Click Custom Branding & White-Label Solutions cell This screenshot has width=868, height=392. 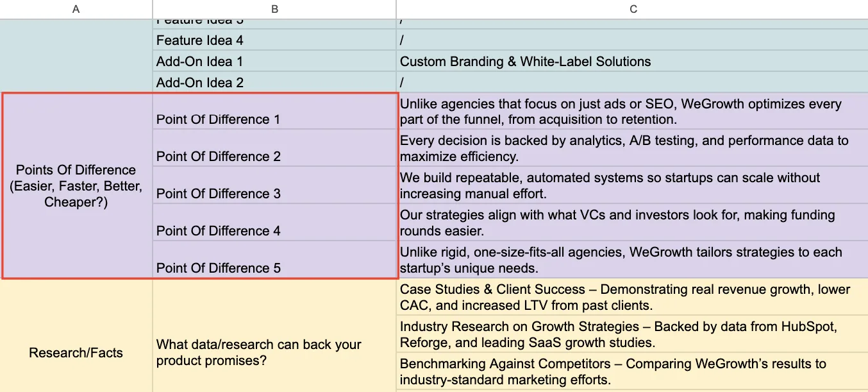632,62
